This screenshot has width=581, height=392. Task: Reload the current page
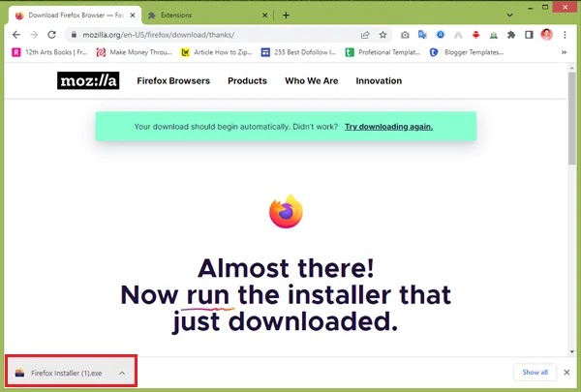52,35
